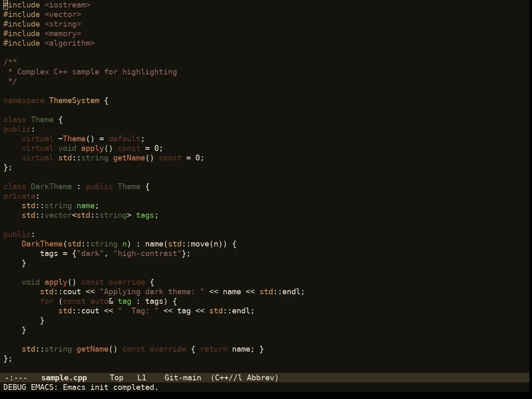Screen dimensions: 532x399
Task: Click 'Theme' in 'class Theme {' declaration
Action: click(42, 120)
